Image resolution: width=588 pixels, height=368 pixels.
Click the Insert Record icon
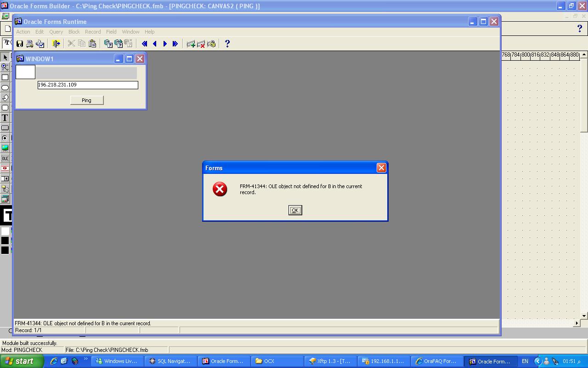(x=191, y=44)
